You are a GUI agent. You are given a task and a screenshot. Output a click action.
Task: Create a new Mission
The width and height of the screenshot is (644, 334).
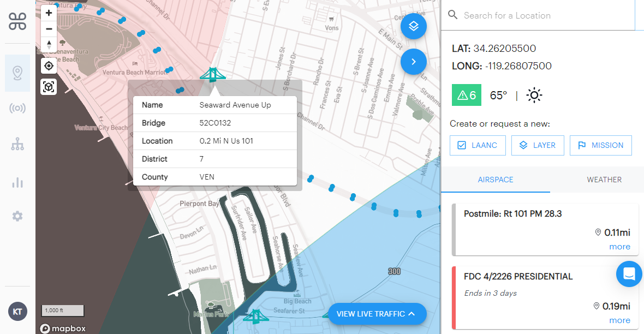pyautogui.click(x=600, y=145)
